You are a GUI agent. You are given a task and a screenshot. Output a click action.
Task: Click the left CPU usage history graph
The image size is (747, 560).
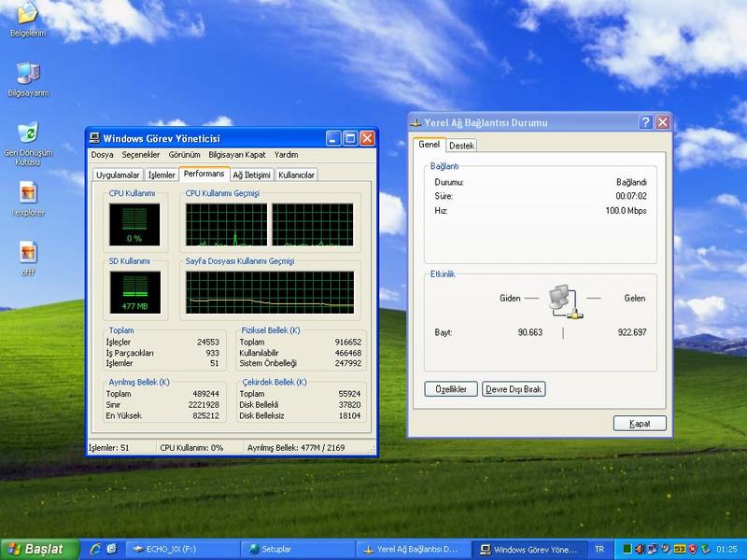tap(226, 224)
